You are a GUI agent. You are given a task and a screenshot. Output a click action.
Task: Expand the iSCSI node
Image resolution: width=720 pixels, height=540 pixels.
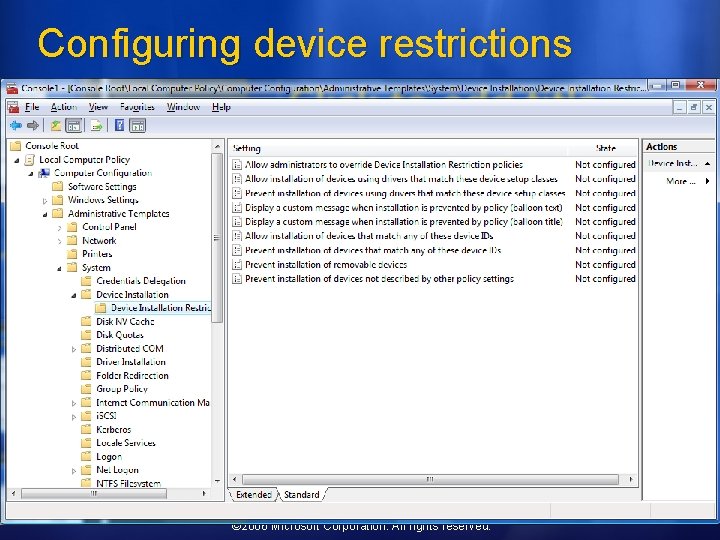pyautogui.click(x=74, y=417)
